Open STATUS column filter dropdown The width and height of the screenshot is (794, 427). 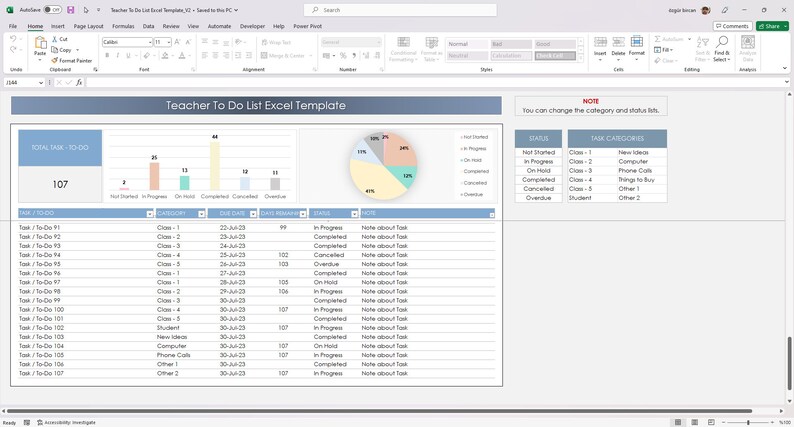pos(354,214)
